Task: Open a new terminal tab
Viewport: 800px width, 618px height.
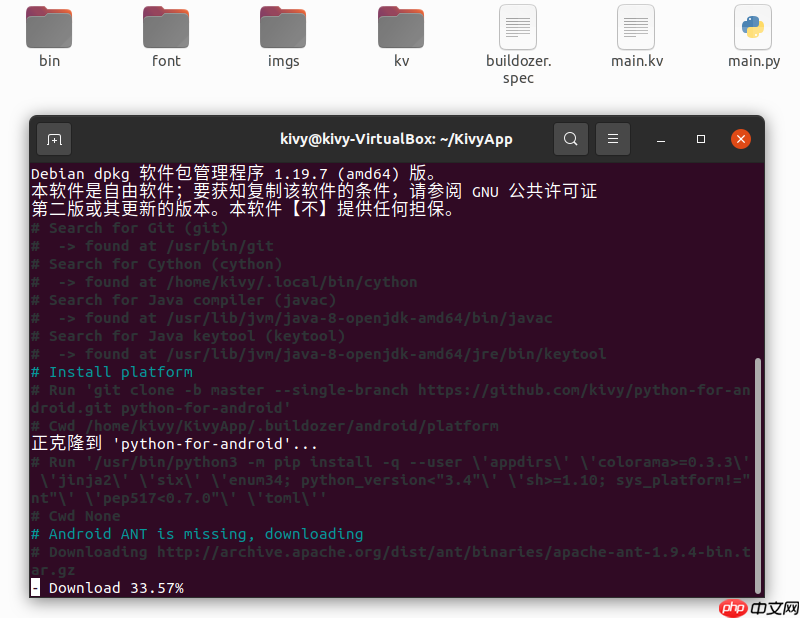Action: pos(54,139)
